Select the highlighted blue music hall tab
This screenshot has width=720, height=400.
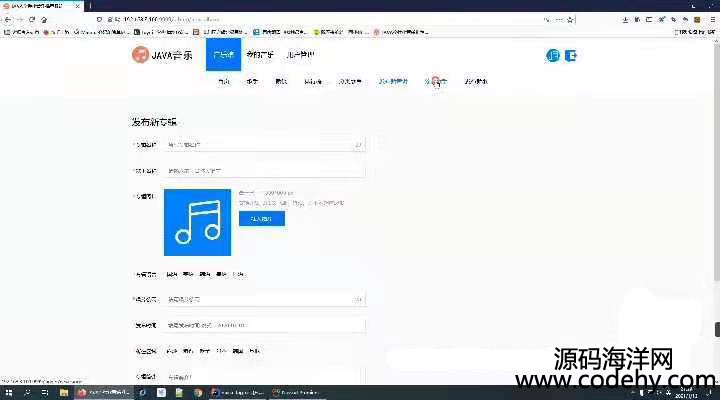tap(224, 55)
